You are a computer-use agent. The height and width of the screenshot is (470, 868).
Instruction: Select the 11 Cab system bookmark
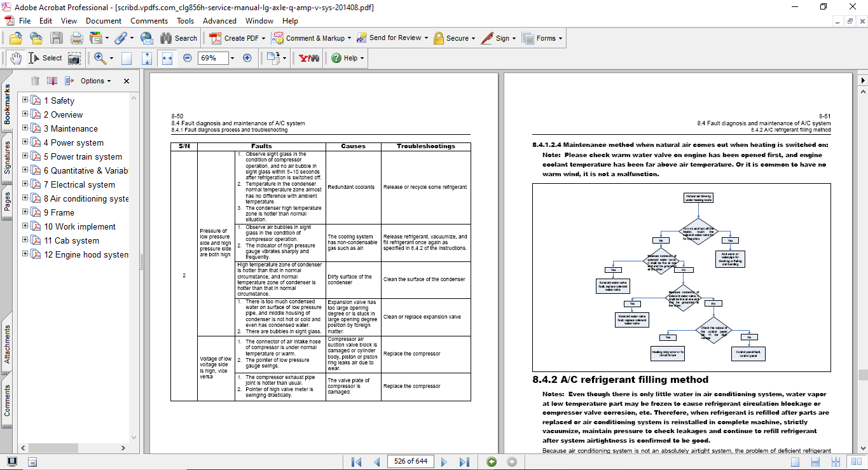pos(71,240)
